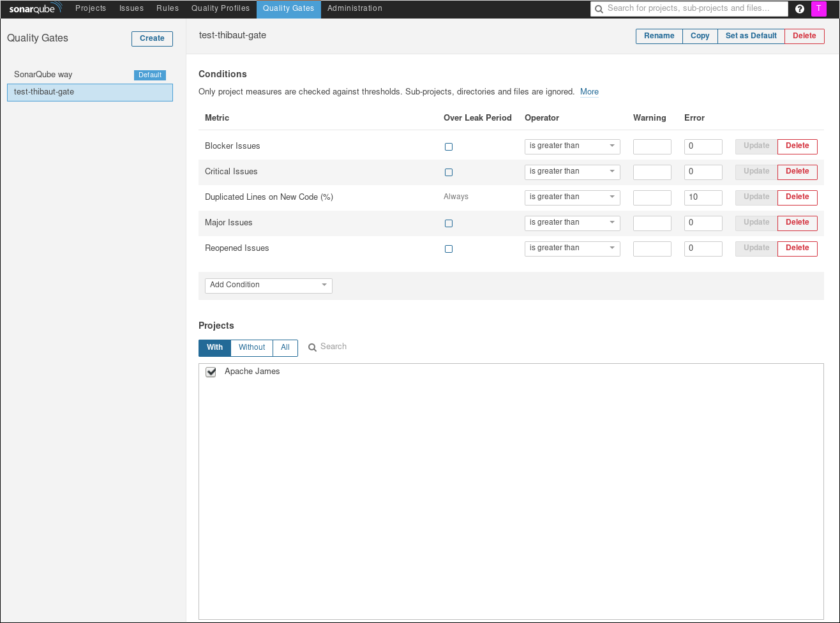Delete the Duplicated Lines on New Code condition

797,197
